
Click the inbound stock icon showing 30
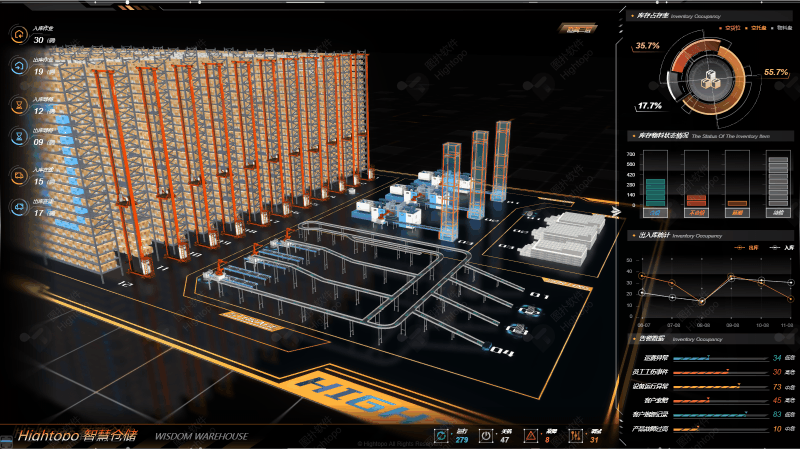click(x=19, y=36)
